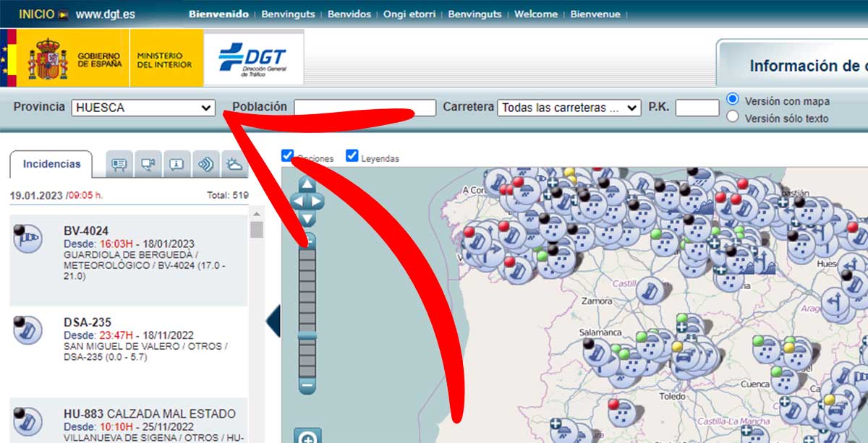
Task: Click the Total: 519 text
Action: 228,196
